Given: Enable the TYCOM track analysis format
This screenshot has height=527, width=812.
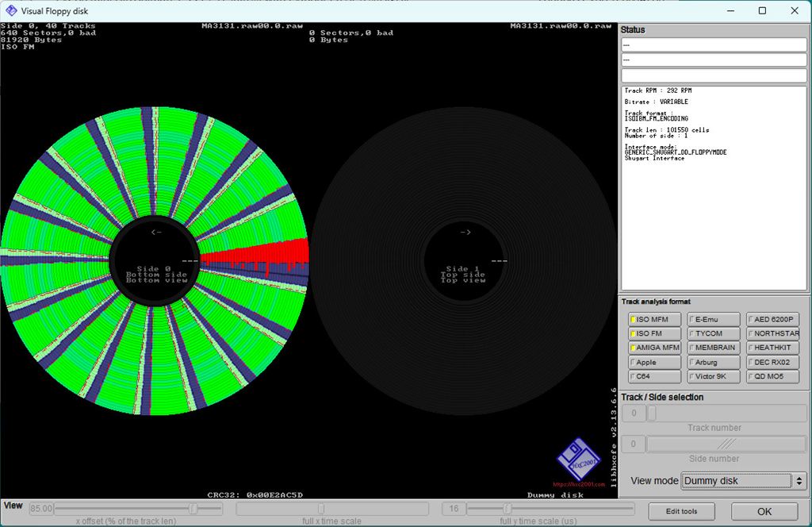Looking at the screenshot, I should coord(714,333).
